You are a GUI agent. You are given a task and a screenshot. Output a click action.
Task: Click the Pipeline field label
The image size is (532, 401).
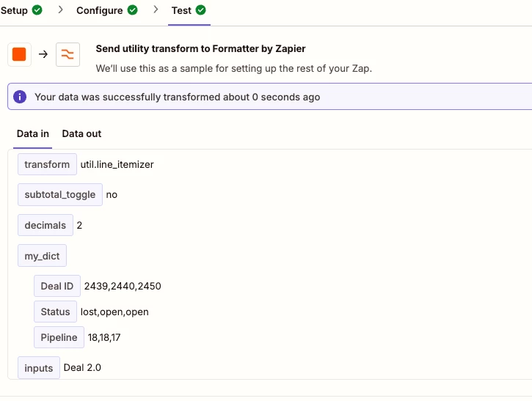(59, 337)
